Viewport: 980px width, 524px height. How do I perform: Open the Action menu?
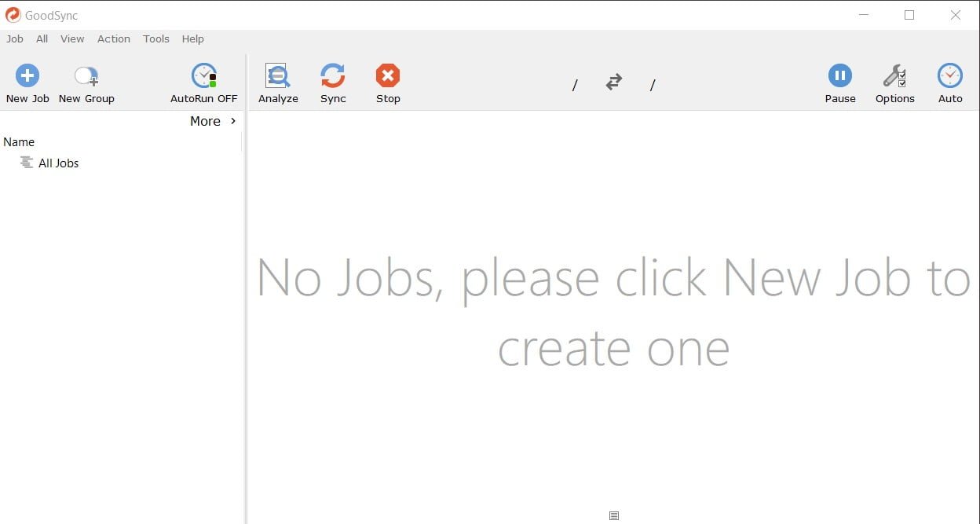[x=114, y=38]
